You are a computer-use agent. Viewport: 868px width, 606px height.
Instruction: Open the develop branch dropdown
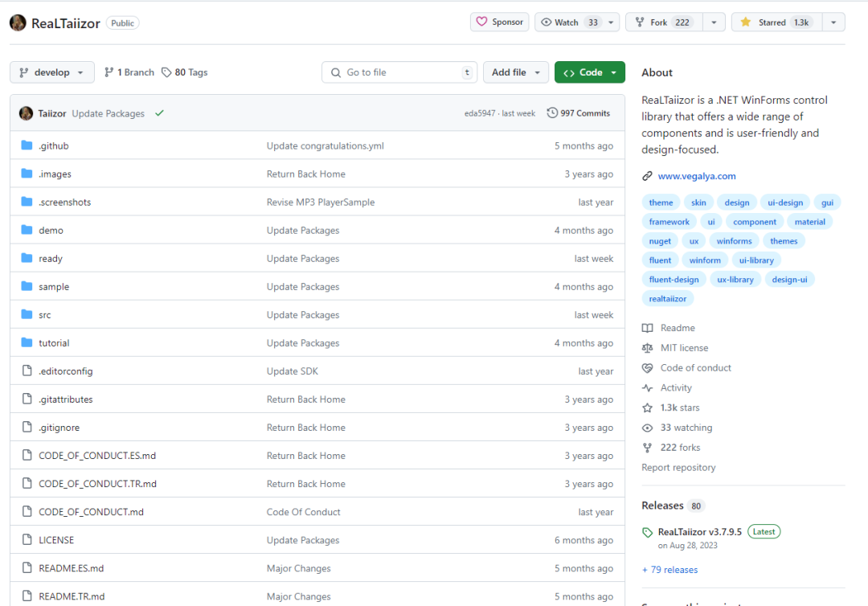(x=51, y=72)
